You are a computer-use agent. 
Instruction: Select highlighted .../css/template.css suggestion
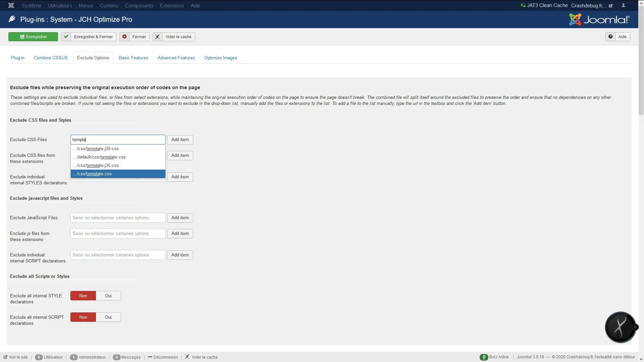coord(118,174)
